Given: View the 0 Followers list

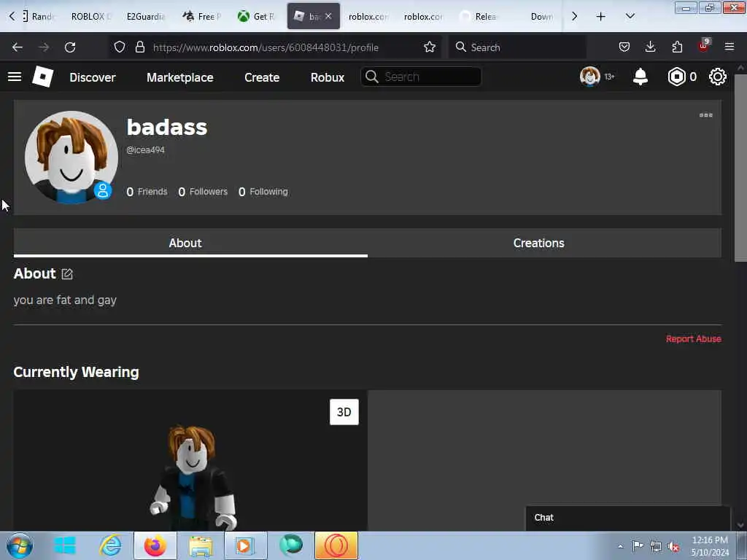Looking at the screenshot, I should [203, 192].
